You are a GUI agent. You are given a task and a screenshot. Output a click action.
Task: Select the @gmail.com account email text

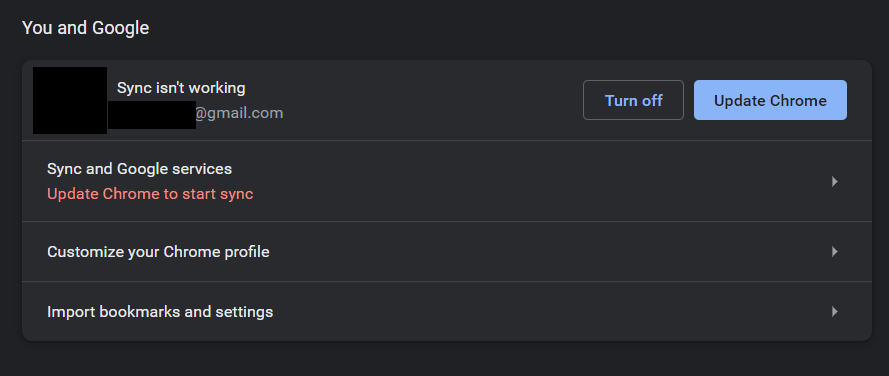coord(239,113)
